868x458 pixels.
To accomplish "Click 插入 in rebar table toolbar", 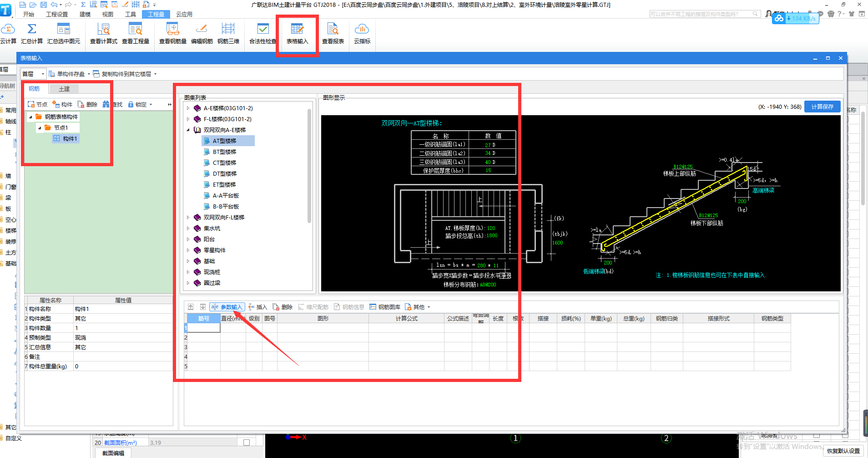I will [257, 307].
